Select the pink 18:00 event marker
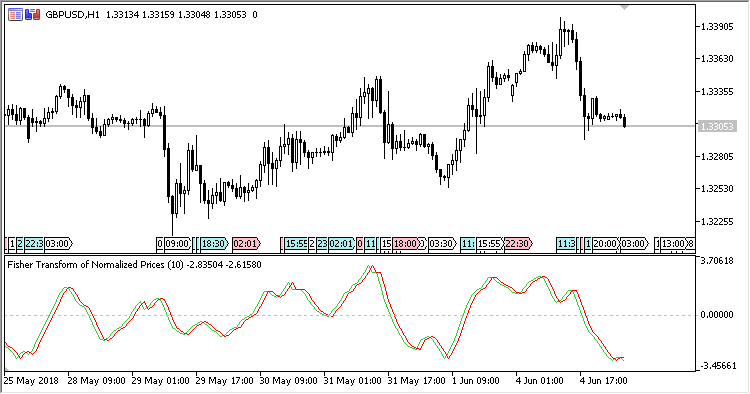This screenshot has width=750, height=394. pyautogui.click(x=406, y=244)
